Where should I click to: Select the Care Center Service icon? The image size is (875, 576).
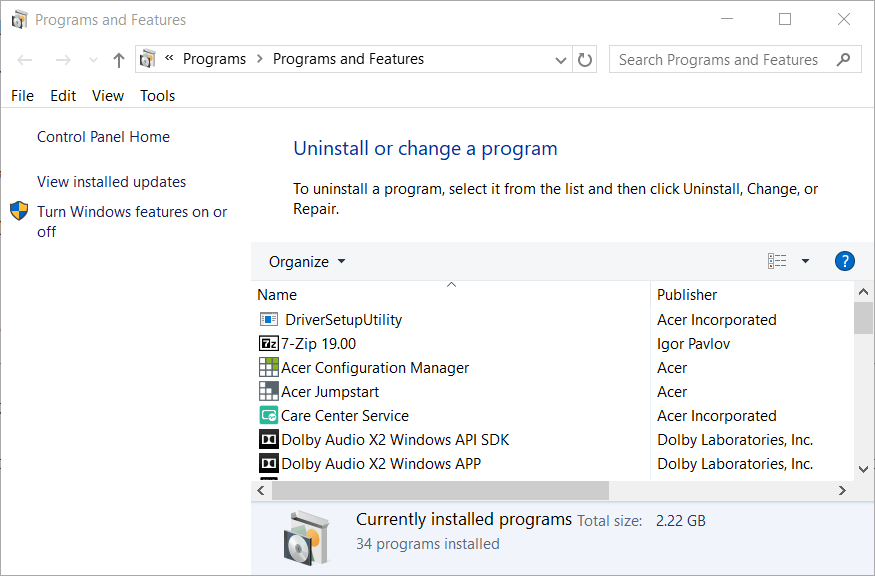coord(268,415)
